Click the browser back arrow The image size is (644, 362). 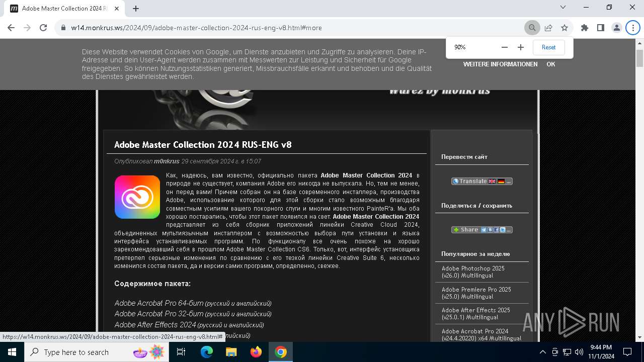click(x=11, y=28)
